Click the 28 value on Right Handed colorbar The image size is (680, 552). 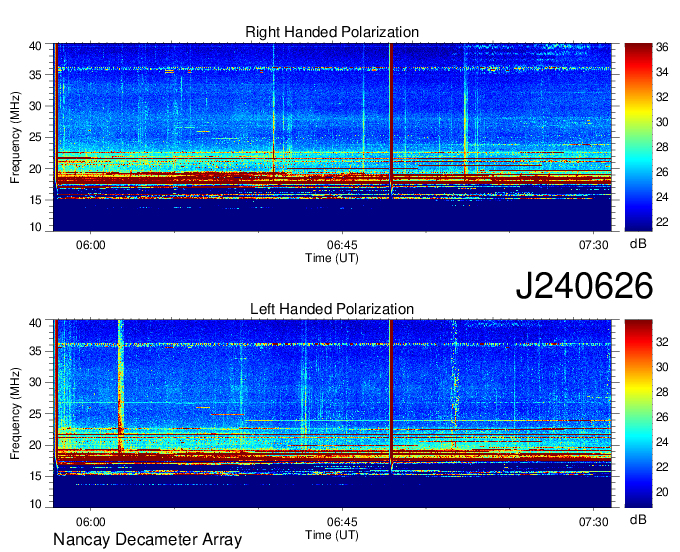pyautogui.click(x=662, y=147)
